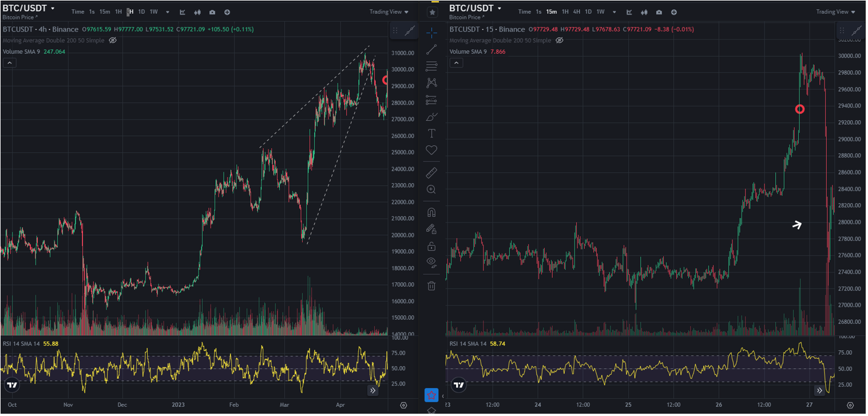
Task: Open favorites star toolbar button at sidebar bottom
Action: (431, 395)
